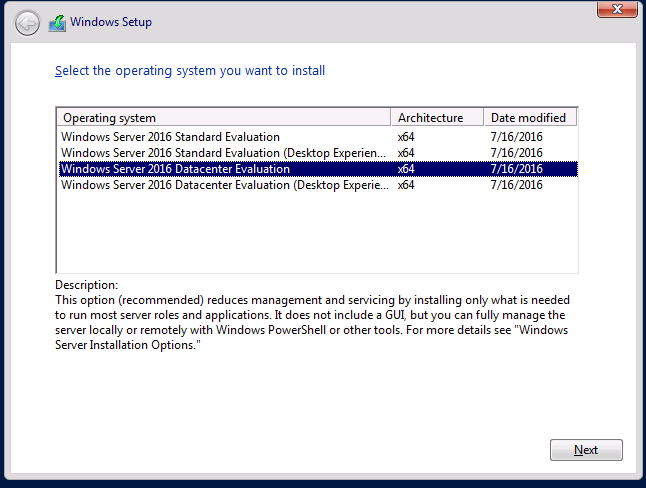Screen dimensions: 646x488
Task: Click the Description text paragraph
Action: click(x=312, y=322)
